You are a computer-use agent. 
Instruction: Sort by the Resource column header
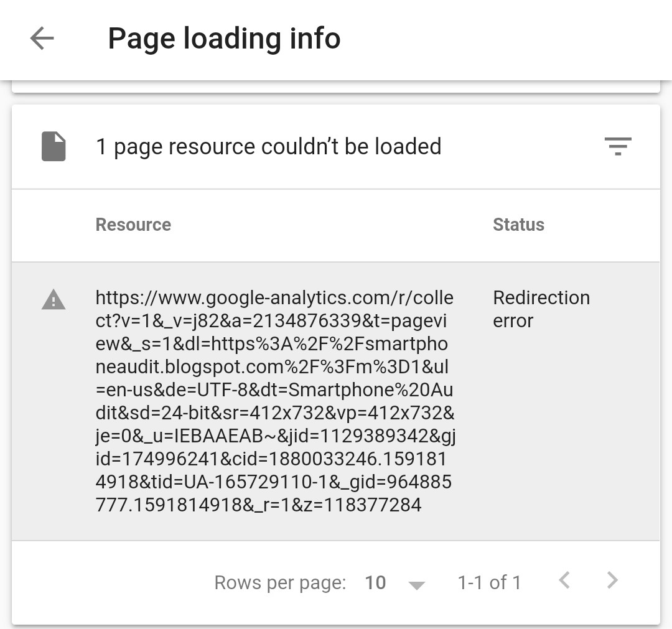133,225
